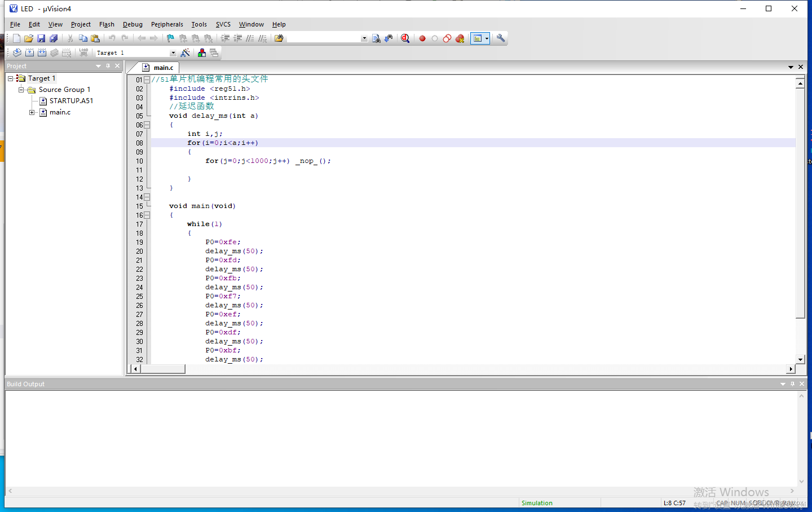Click line number 19 in the gutter
The height and width of the screenshot is (512, 812).
click(139, 242)
